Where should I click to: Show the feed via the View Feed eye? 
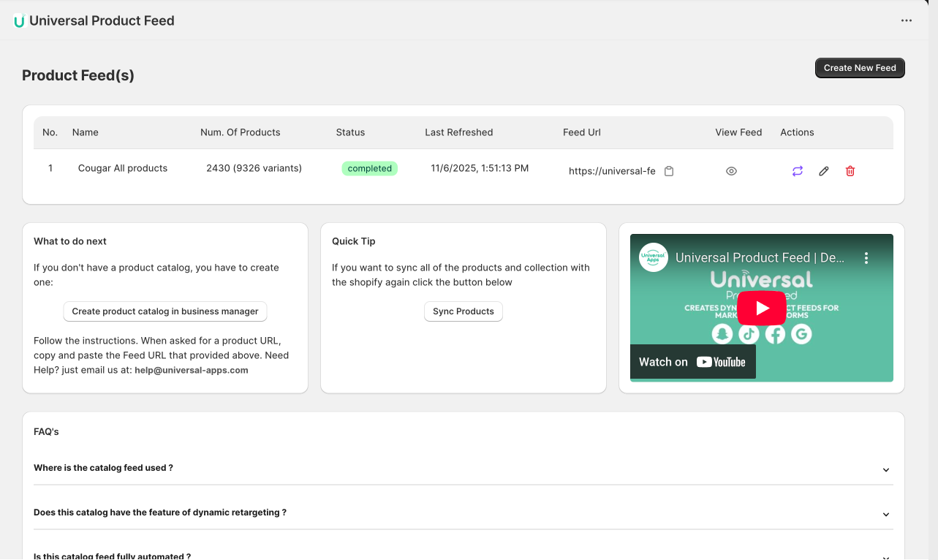pos(731,170)
